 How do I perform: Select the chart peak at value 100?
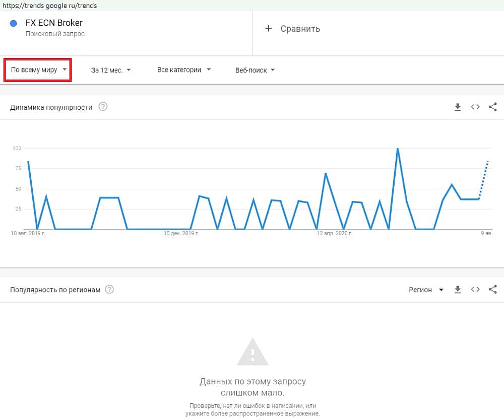398,149
